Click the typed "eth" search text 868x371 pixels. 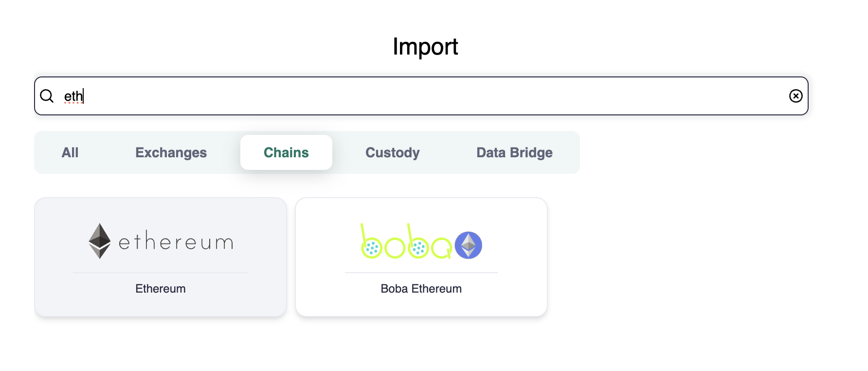pyautogui.click(x=73, y=96)
